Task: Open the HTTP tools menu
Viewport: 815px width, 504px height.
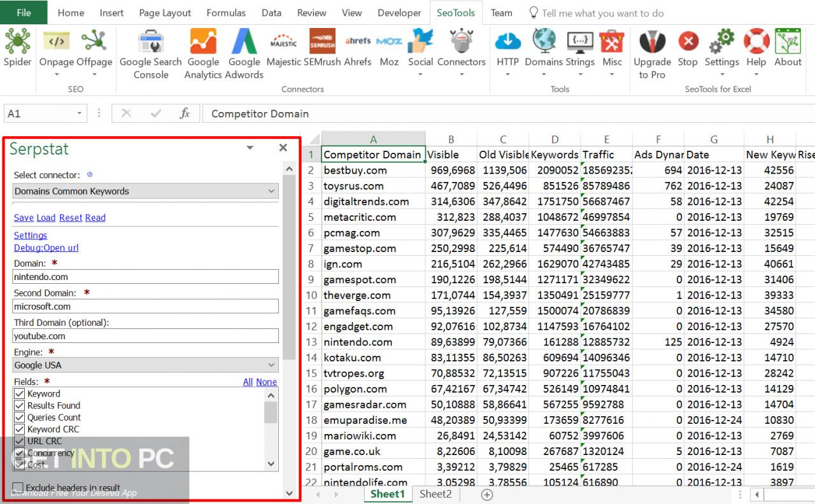Action: (507, 53)
